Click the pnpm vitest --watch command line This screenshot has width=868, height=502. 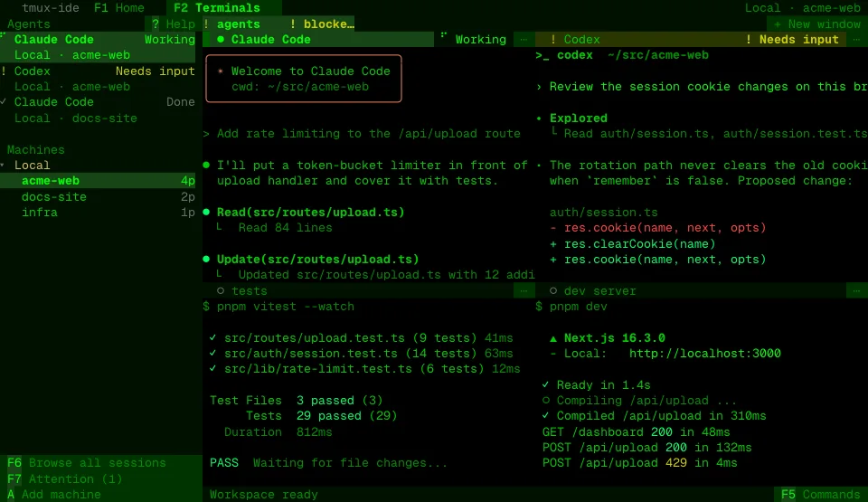pos(278,307)
